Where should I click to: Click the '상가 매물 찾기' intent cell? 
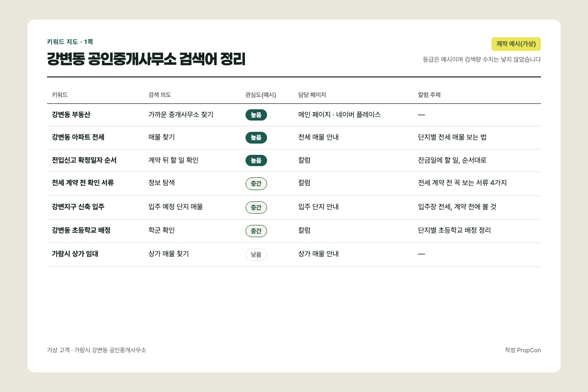pos(169,254)
